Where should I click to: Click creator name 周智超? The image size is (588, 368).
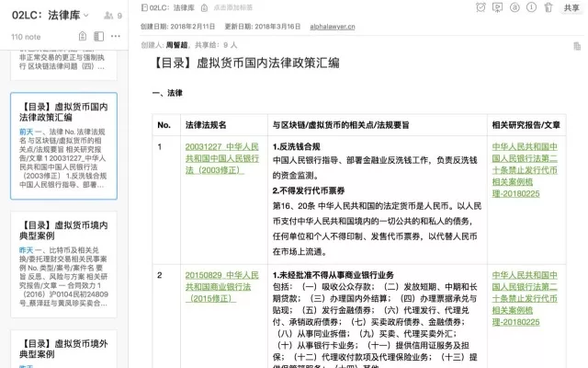tap(176, 45)
